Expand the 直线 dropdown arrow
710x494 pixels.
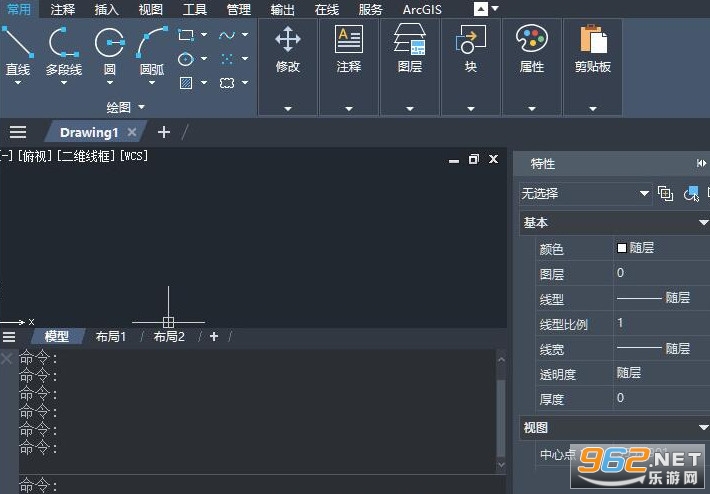pyautogui.click(x=18, y=83)
